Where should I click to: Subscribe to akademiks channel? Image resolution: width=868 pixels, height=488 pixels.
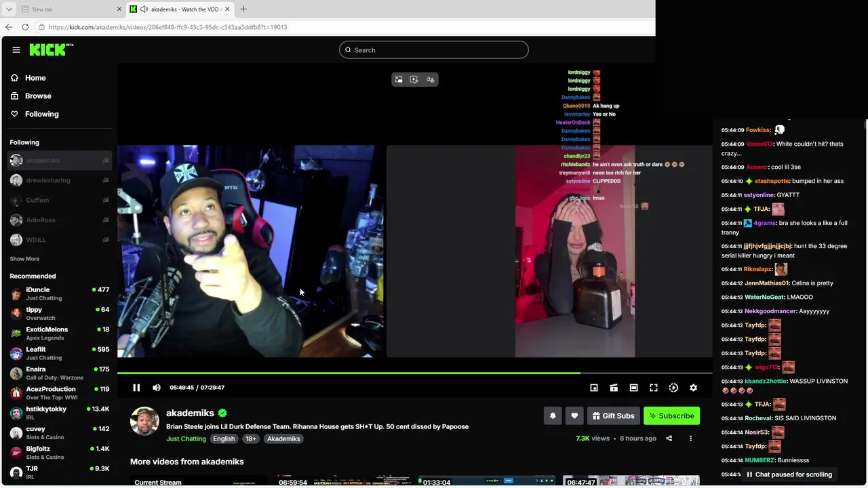coord(671,415)
